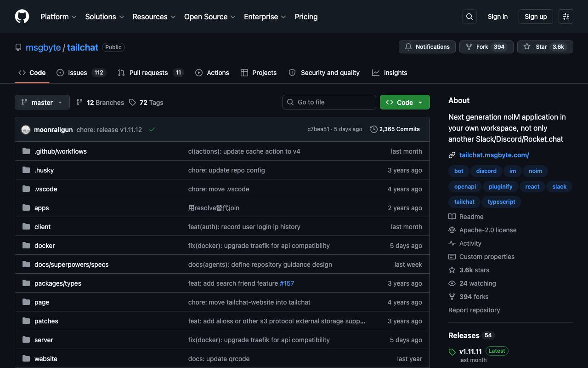
Task: Click the commits history clock icon
Action: tap(374, 129)
